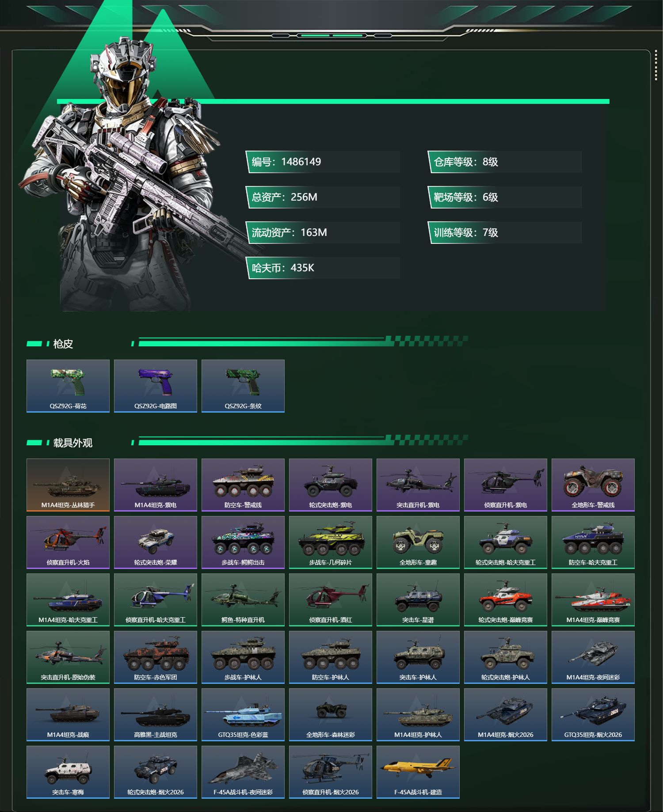Open the 步战车-鳄鳄出击 skin card
The height and width of the screenshot is (812, 663).
(x=243, y=543)
